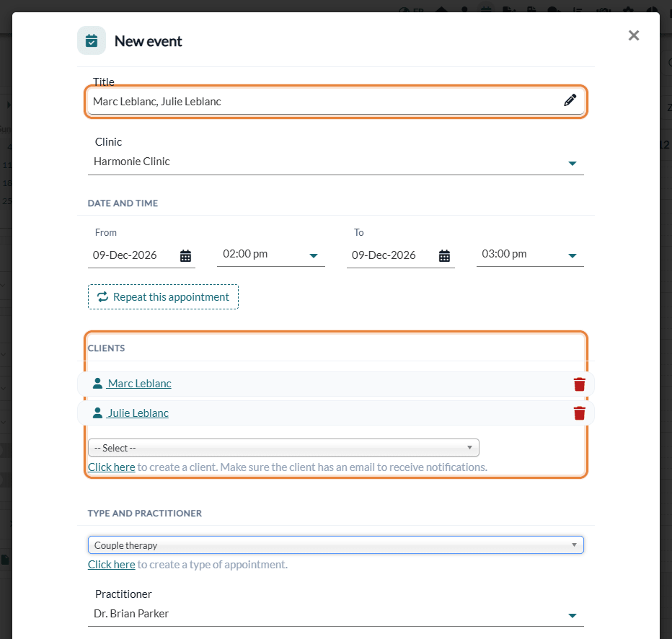Delete client Marc Leblanc with trash icon
This screenshot has height=639, width=672.
pos(580,384)
